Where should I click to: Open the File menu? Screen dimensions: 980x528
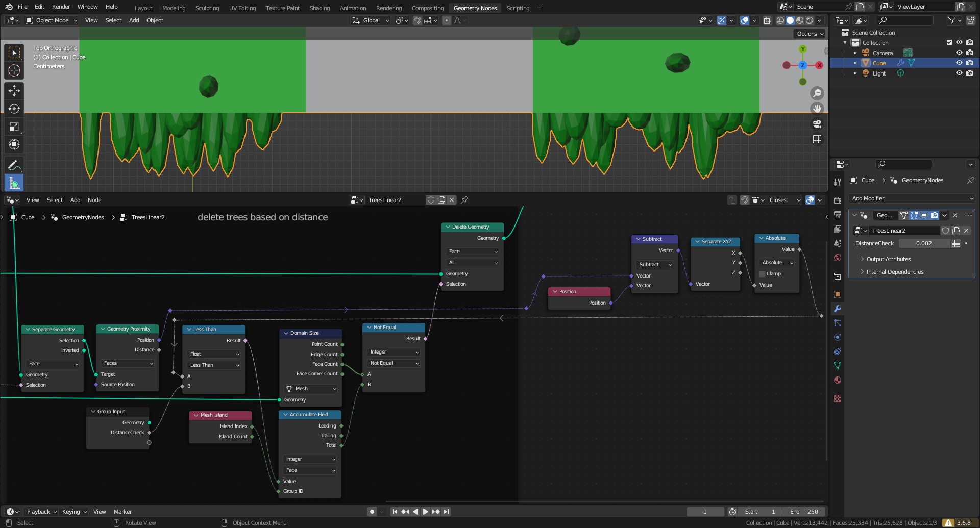(22, 7)
